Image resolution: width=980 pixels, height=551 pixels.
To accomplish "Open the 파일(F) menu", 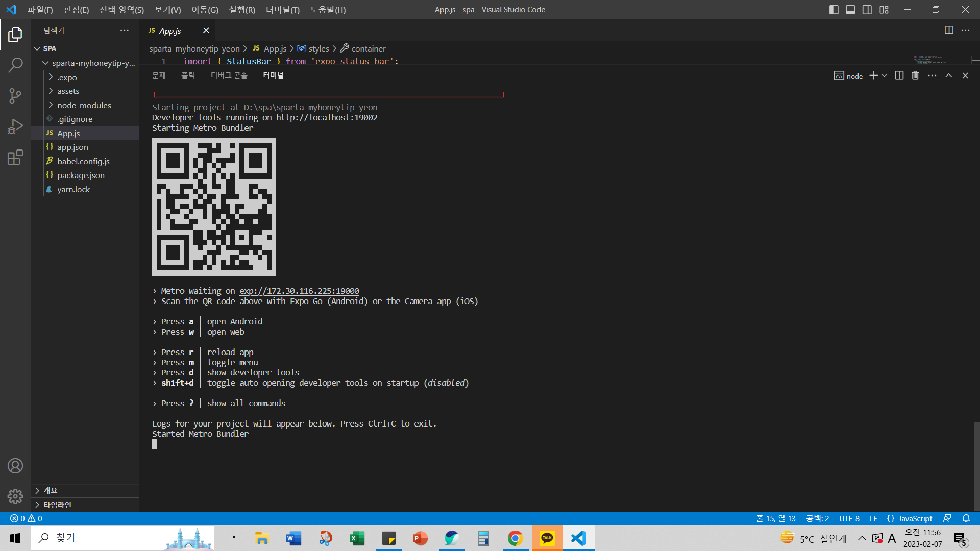I will [x=40, y=10].
